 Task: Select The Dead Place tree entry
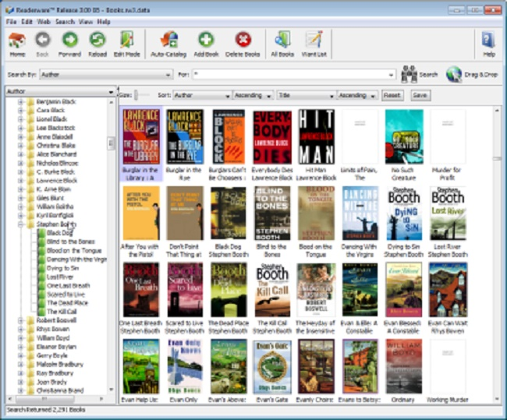(67, 303)
